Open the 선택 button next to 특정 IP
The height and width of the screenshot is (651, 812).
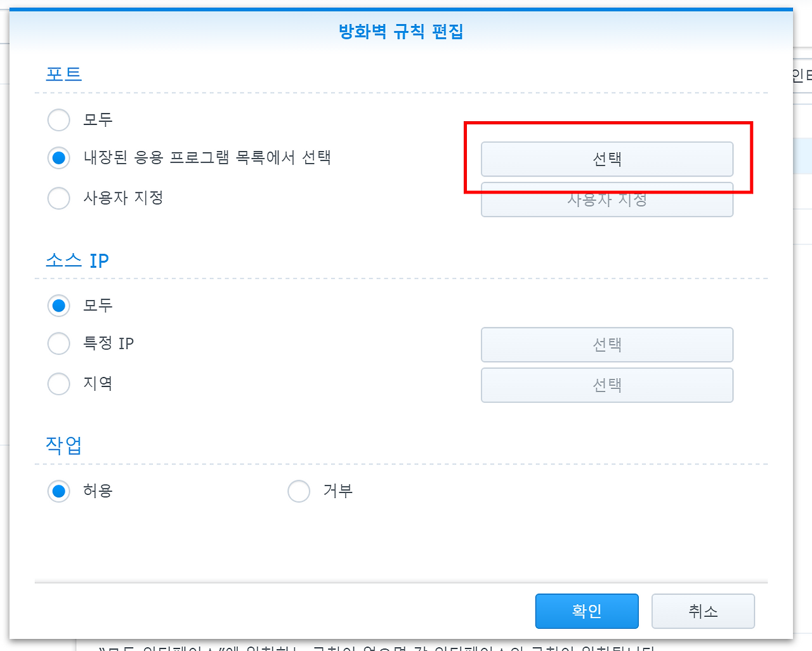(x=606, y=345)
